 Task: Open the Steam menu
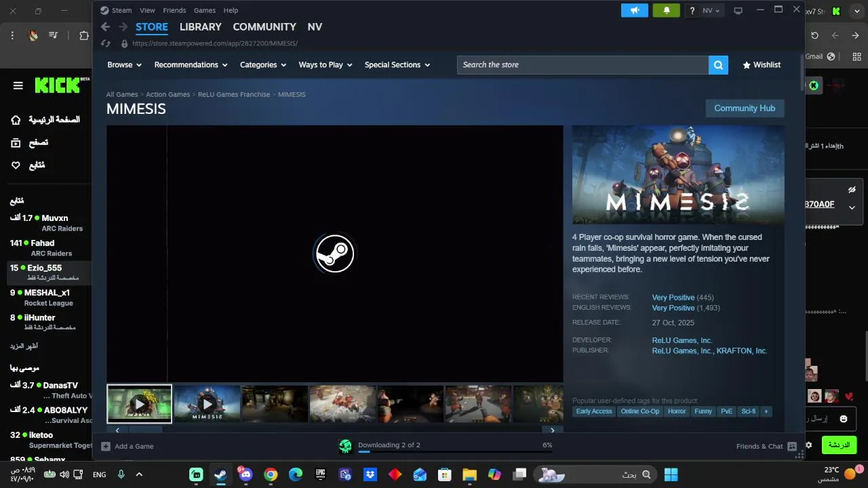pyautogui.click(x=122, y=10)
